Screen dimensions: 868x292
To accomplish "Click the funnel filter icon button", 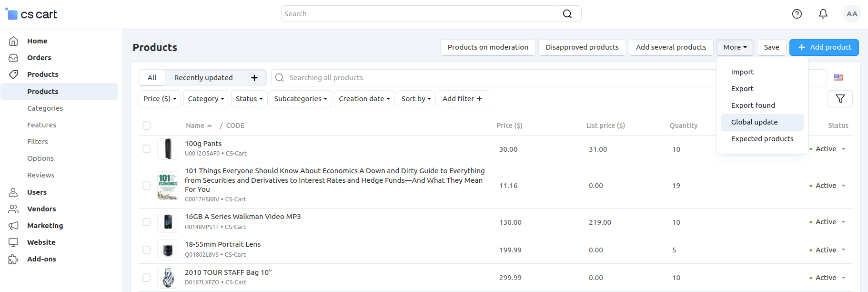I will coord(840,99).
